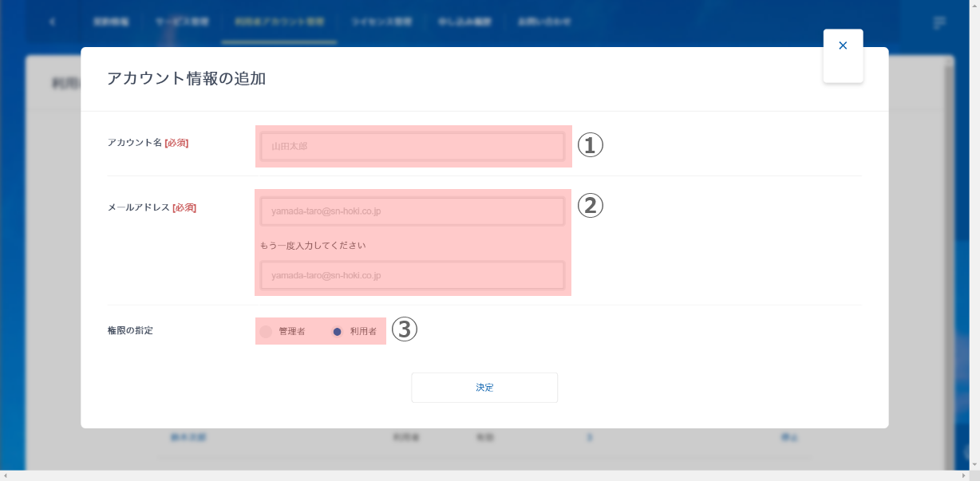Click the icon at the header's far right

click(940, 22)
